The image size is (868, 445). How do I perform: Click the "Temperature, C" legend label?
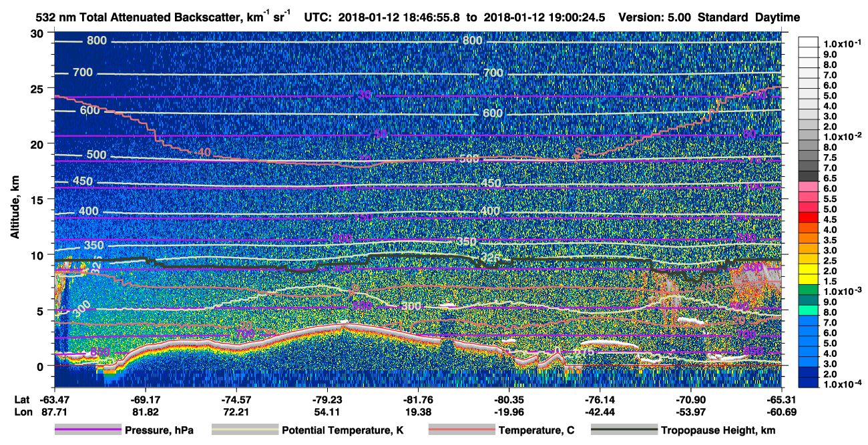coord(536,431)
